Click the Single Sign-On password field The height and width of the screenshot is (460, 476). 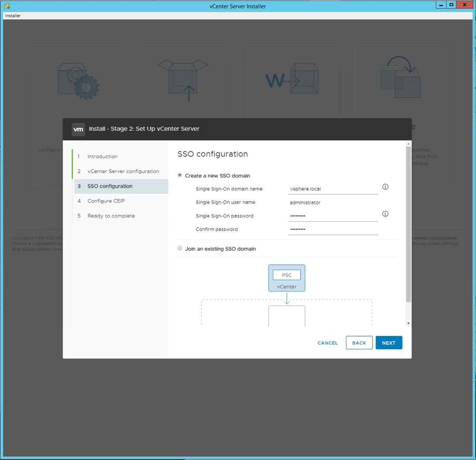(333, 216)
